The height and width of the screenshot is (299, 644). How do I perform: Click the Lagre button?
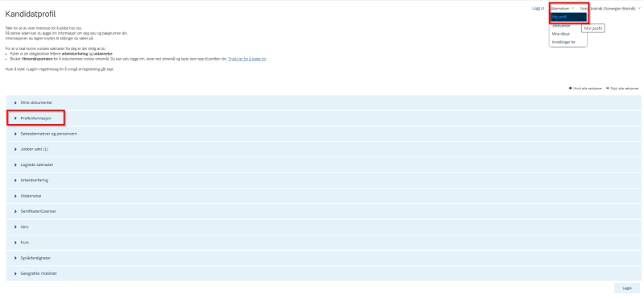pyautogui.click(x=627, y=289)
